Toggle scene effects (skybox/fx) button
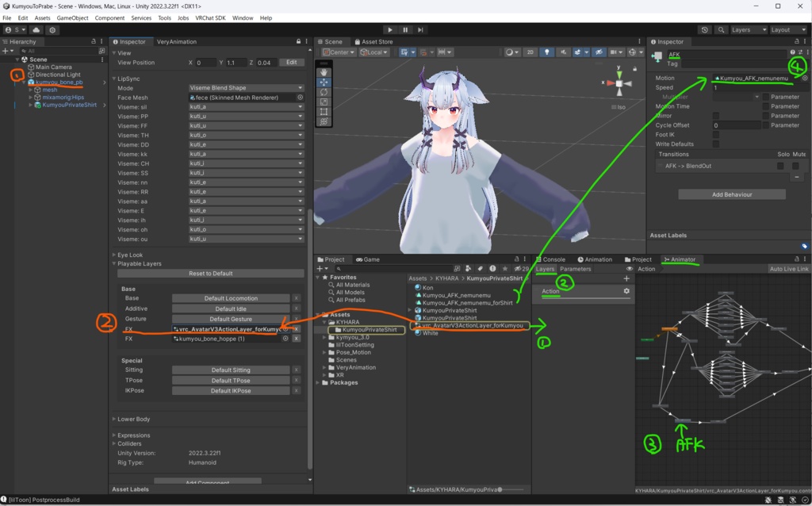The image size is (812, 506). pyautogui.click(x=577, y=52)
